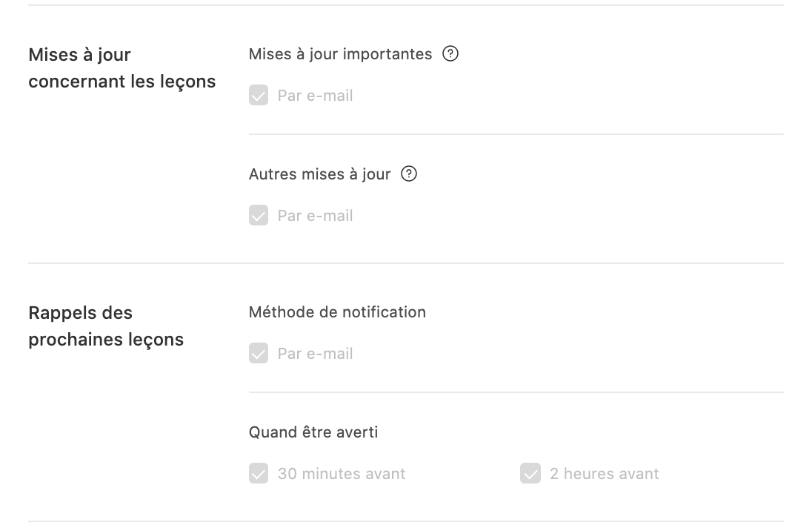Toggle Par e-mail checkbox under Méthode de notification

259,354
